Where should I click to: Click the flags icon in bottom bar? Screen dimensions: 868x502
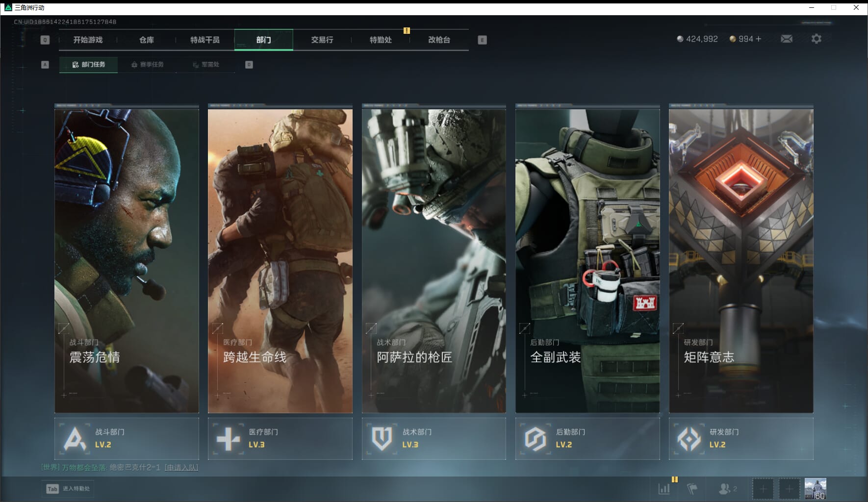tap(692, 489)
